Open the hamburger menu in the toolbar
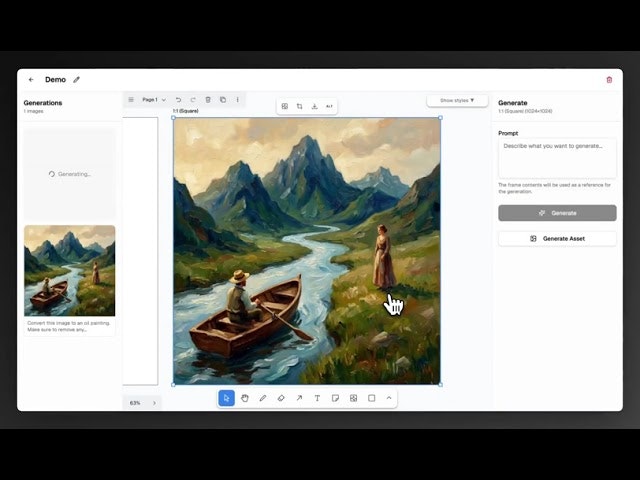640x480 pixels. pyautogui.click(x=131, y=100)
